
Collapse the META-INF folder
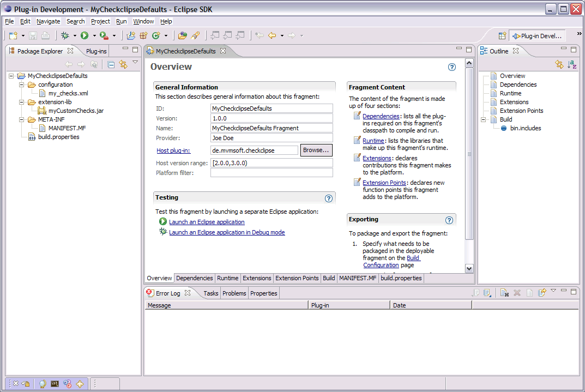(22, 119)
